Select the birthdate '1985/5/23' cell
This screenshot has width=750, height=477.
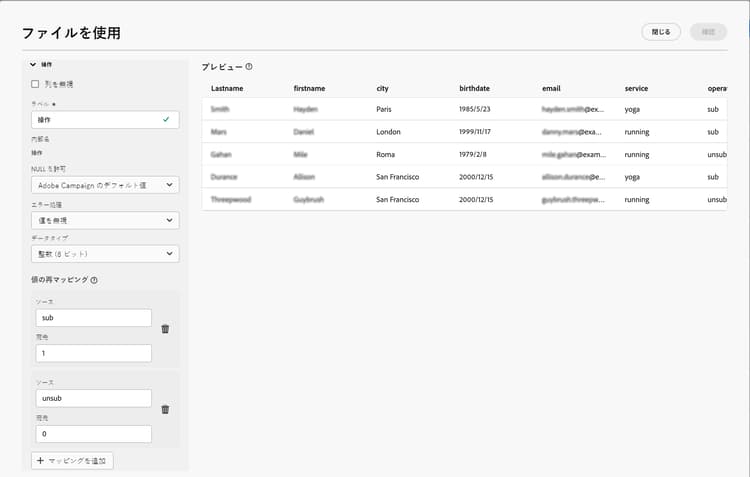coord(474,109)
